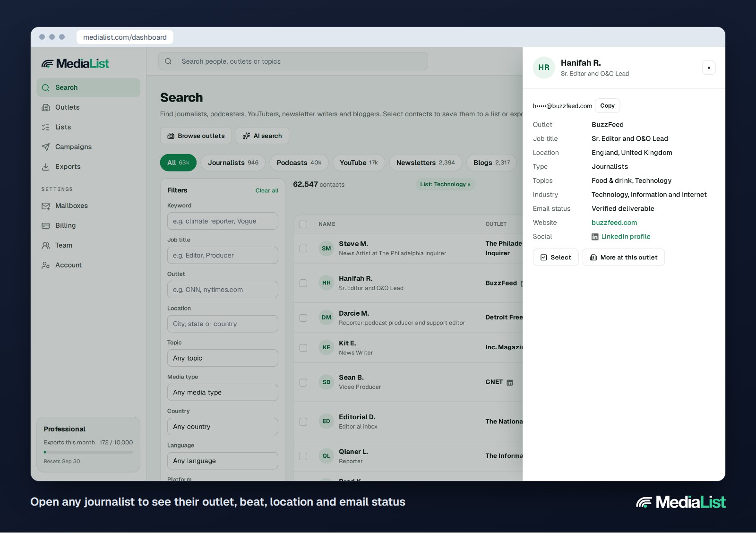Close the Hanifah R. detail panel
The image size is (756, 533).
(709, 68)
